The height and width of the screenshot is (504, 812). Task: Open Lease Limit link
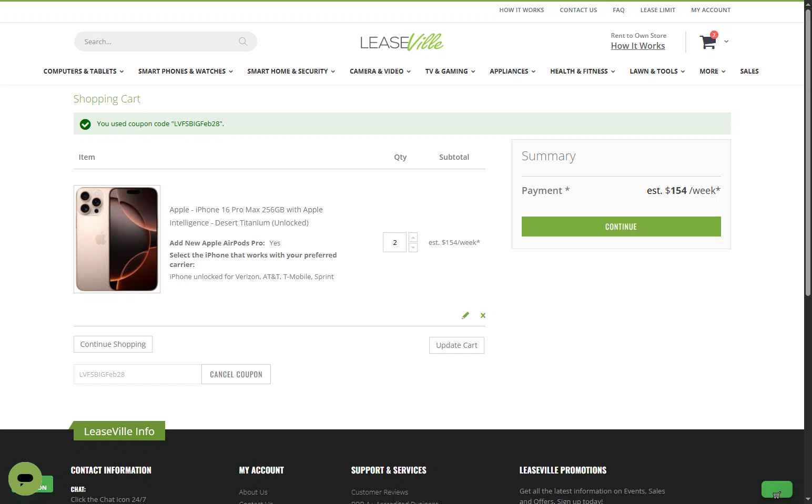click(x=657, y=10)
